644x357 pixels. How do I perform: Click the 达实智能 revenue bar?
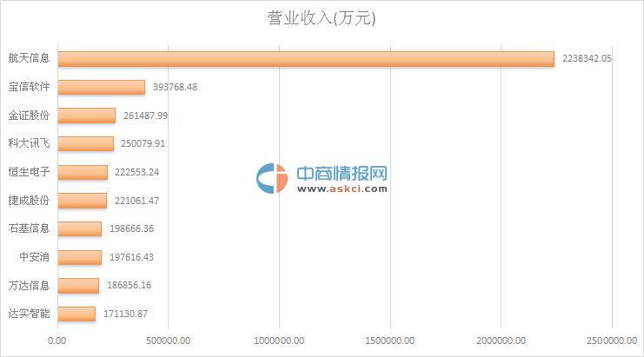(x=76, y=314)
